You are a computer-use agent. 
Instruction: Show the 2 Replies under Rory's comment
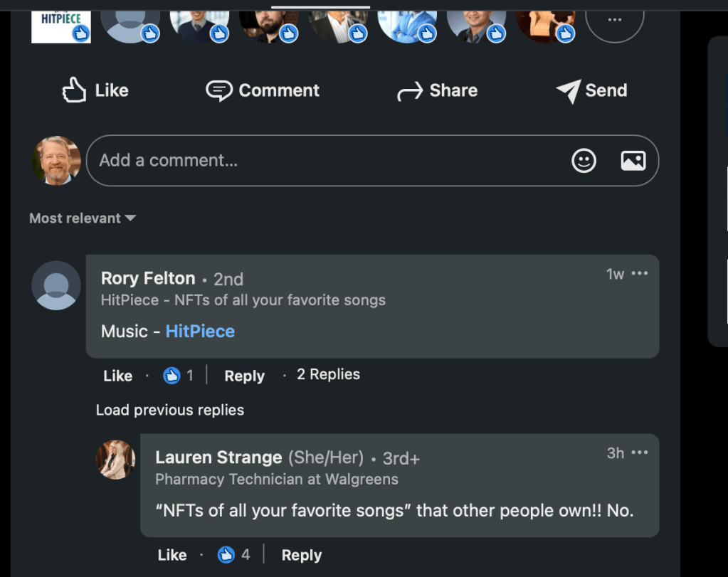click(x=328, y=374)
